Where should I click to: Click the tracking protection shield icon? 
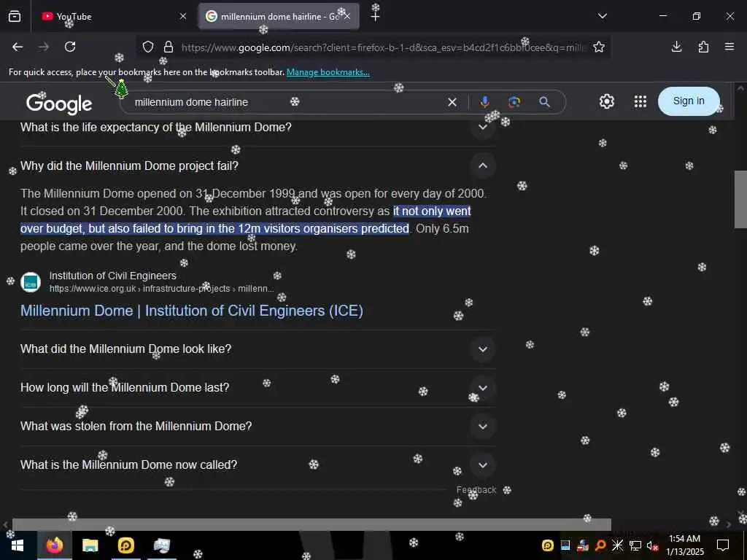(148, 47)
